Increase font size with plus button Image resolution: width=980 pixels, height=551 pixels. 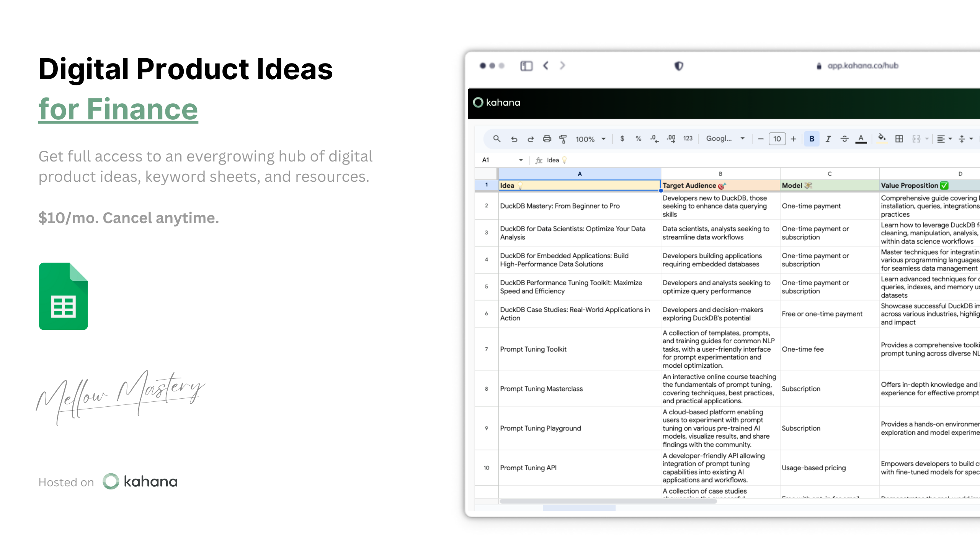click(793, 139)
